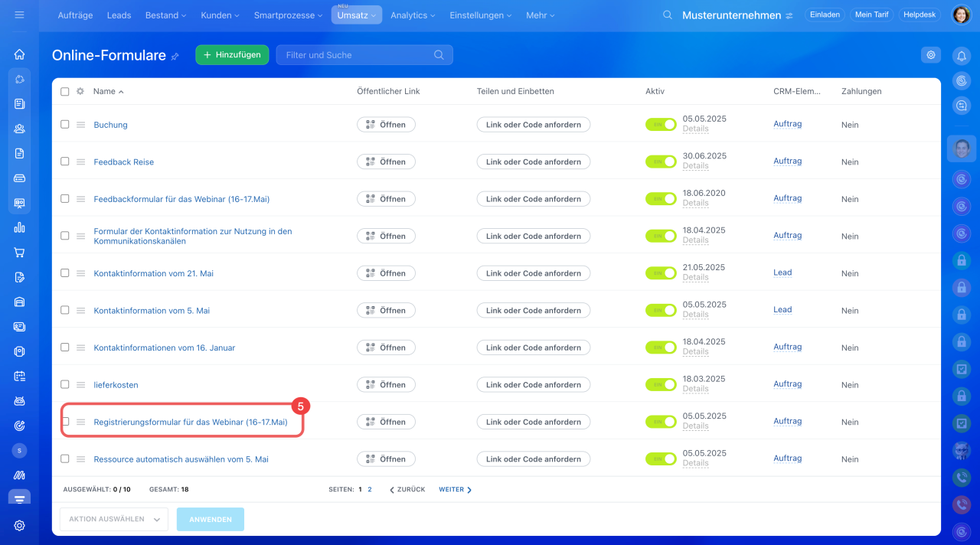Viewport: 980px width, 545px height.
Task: Sort by Name column header
Action: (x=108, y=91)
